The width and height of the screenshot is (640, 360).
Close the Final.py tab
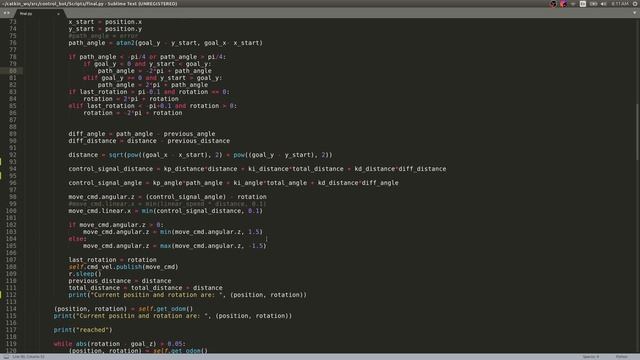(x=58, y=14)
